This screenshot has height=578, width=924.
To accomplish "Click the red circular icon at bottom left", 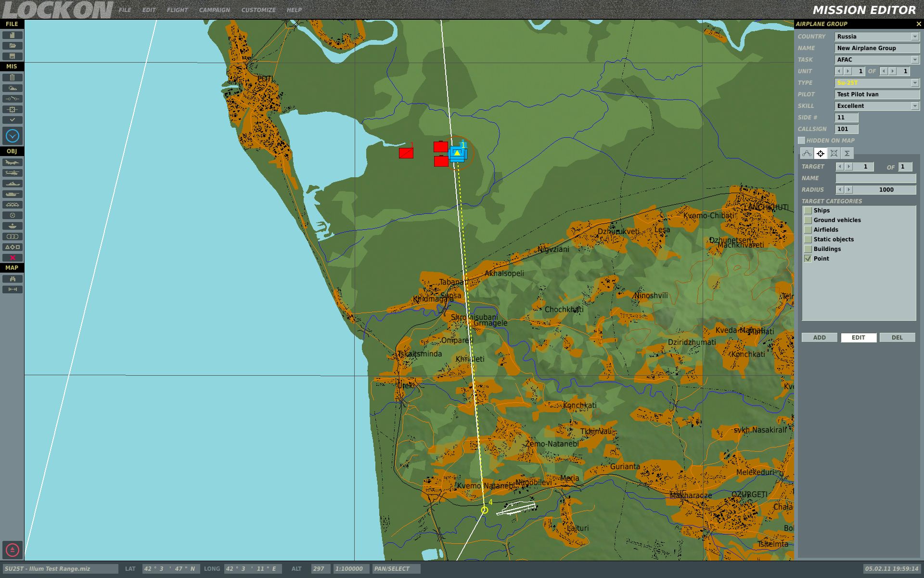I will [x=13, y=550].
